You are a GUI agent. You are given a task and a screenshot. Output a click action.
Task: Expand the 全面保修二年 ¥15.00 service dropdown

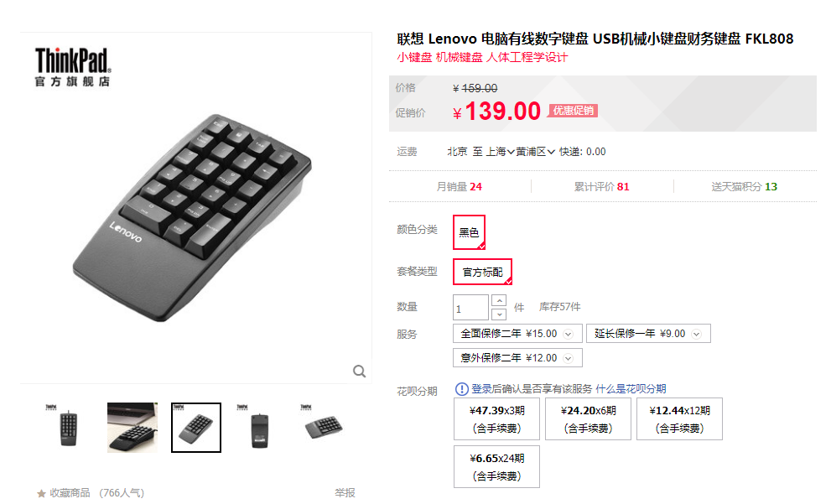point(517,334)
